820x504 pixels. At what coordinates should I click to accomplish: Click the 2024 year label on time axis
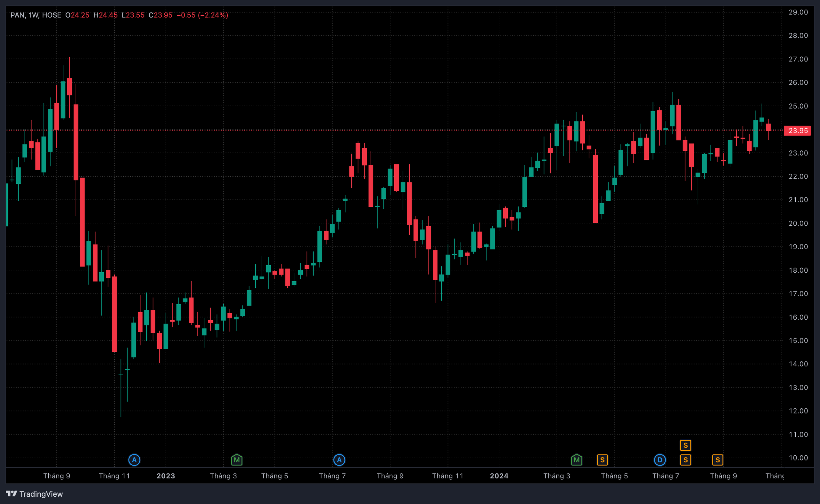499,476
